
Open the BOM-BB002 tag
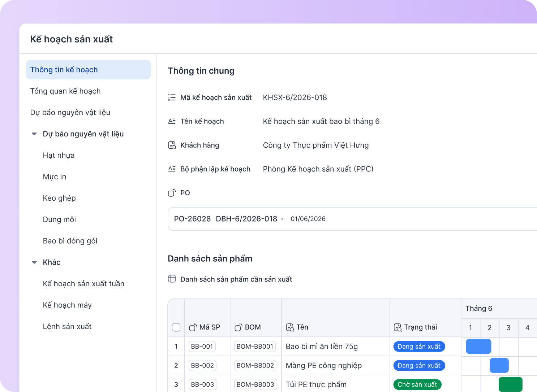click(x=255, y=366)
